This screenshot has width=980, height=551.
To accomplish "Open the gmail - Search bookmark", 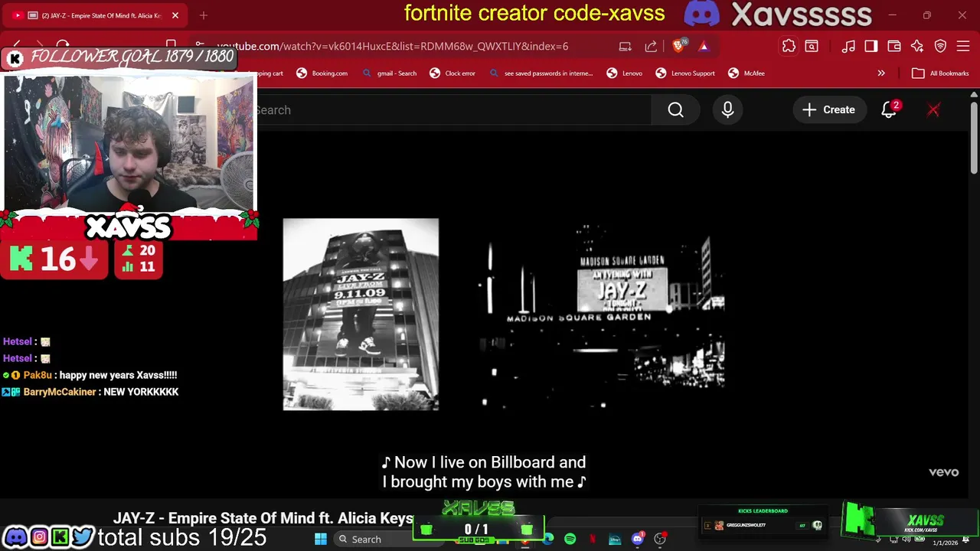I will coord(390,73).
